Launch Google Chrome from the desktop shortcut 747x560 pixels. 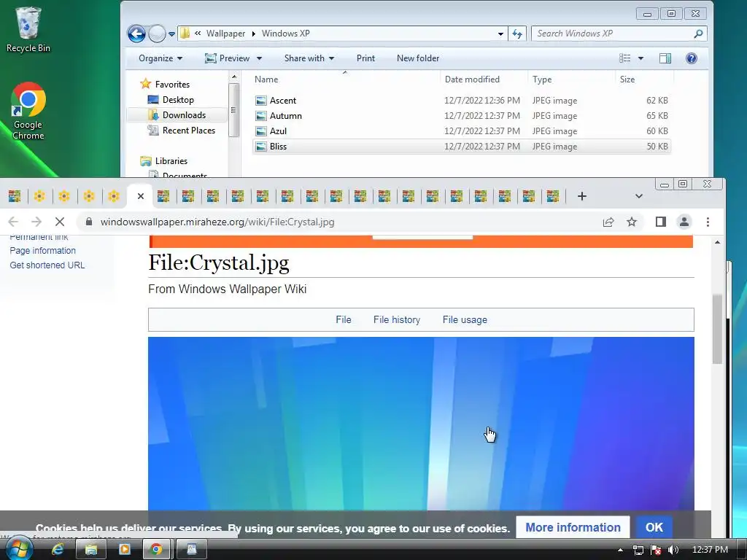(28, 111)
